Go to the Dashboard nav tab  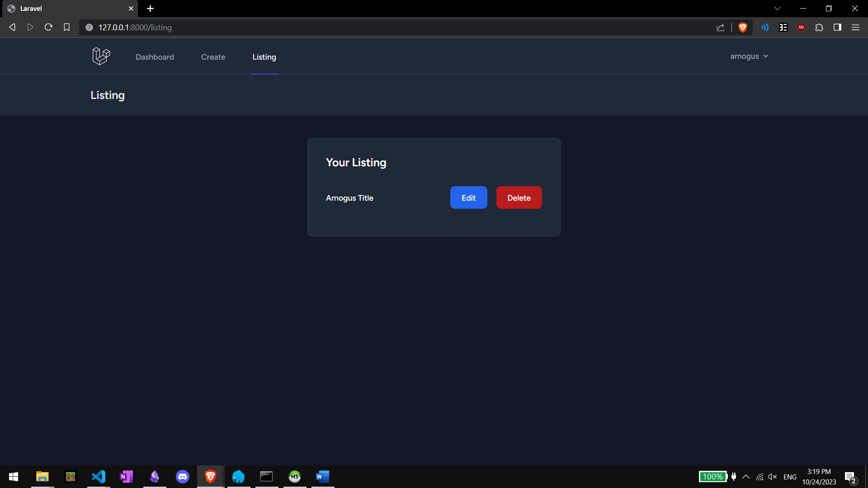[x=155, y=57]
